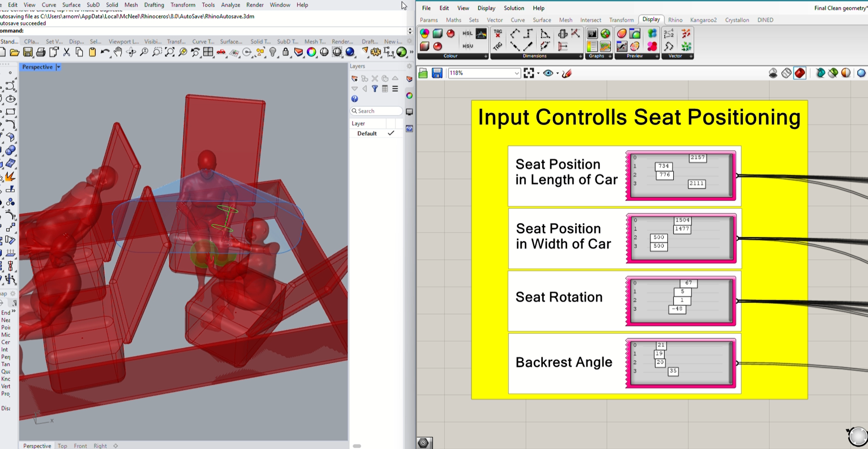The image size is (868, 449).
Task: Click the Print icon in Rhino toolbar
Action: coord(41,52)
